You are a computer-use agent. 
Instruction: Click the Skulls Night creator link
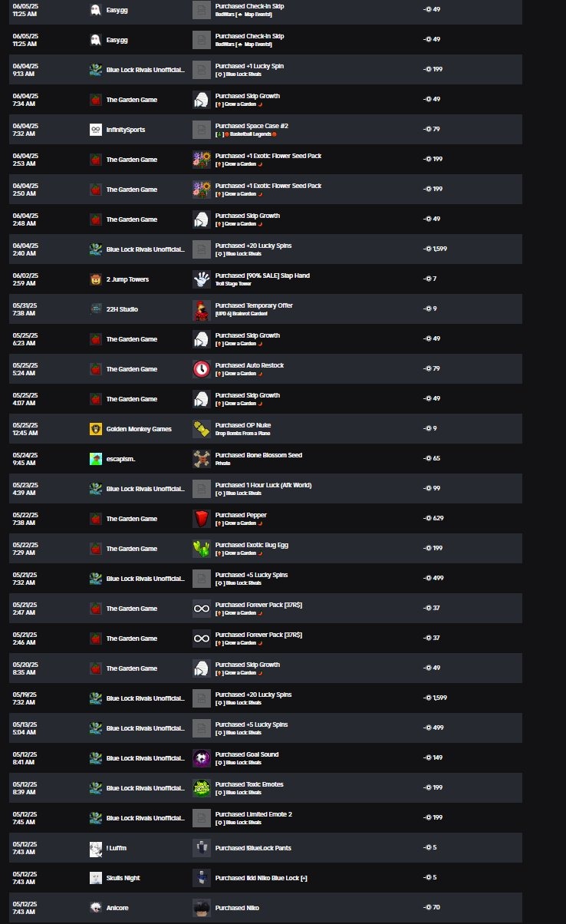[x=123, y=878]
